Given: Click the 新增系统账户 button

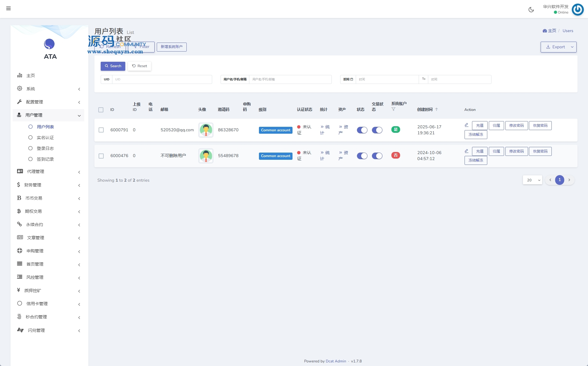Looking at the screenshot, I should click(171, 47).
